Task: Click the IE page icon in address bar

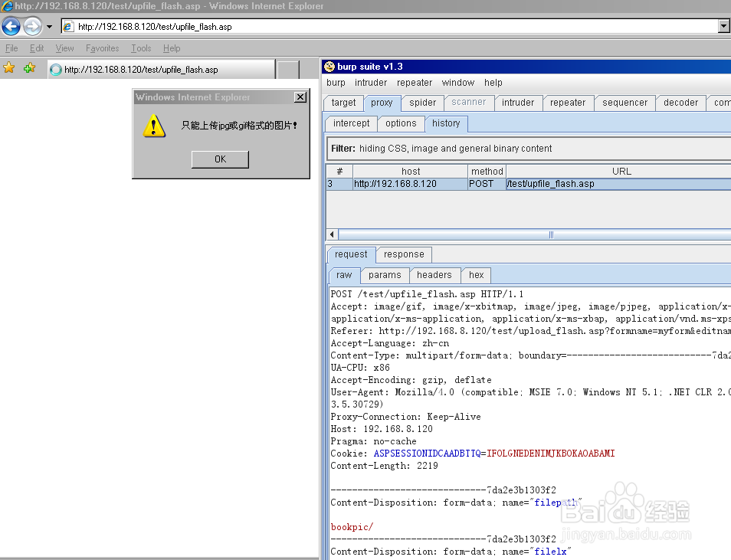Action: tap(68, 27)
